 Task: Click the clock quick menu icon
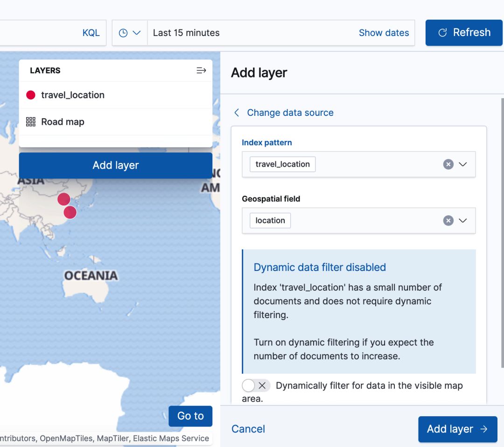[123, 33]
